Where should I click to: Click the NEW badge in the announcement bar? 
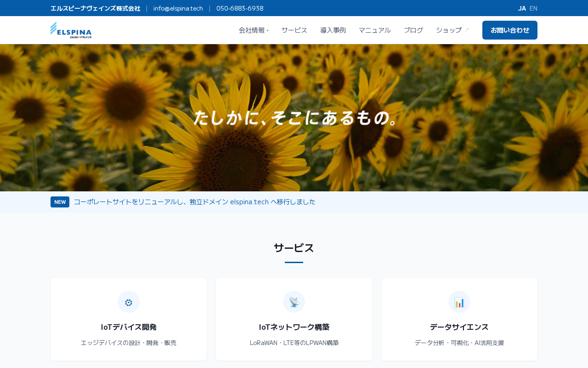[x=60, y=202]
